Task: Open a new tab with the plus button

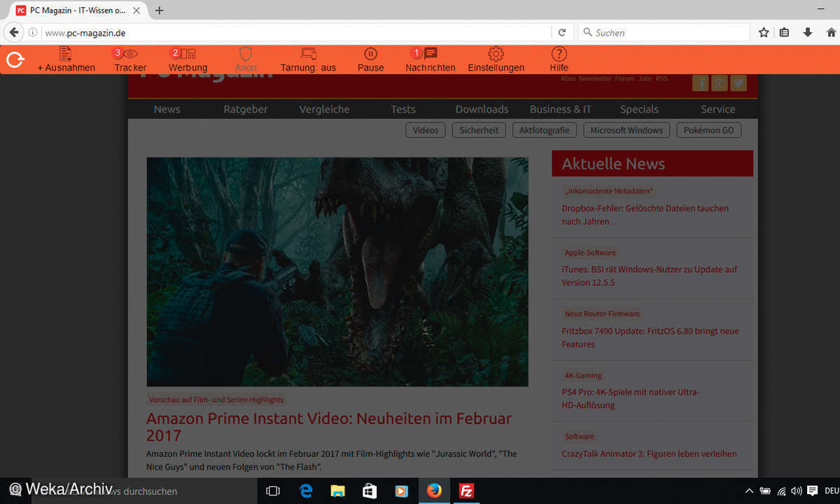Action: click(x=160, y=10)
